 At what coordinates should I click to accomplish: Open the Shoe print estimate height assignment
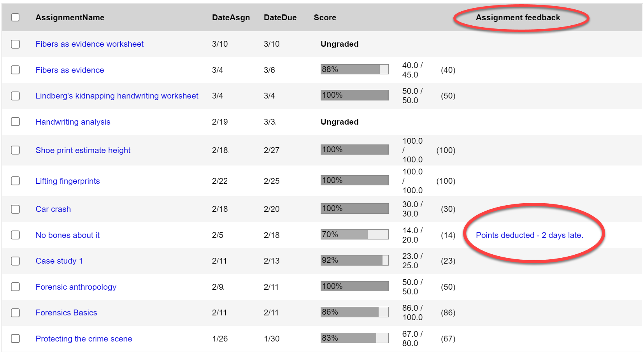[x=82, y=150]
